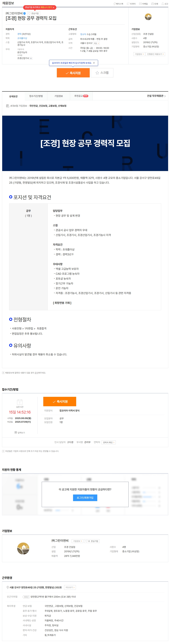Image resolution: width=170 pixels, height=644 pixels.
Task: Toggle 스크랩 star for this posting
Action: click(x=102, y=73)
